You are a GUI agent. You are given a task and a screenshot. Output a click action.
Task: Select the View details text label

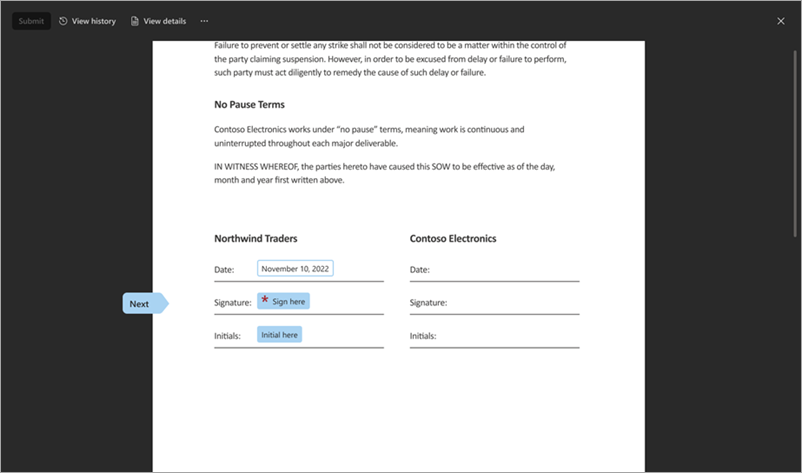165,21
